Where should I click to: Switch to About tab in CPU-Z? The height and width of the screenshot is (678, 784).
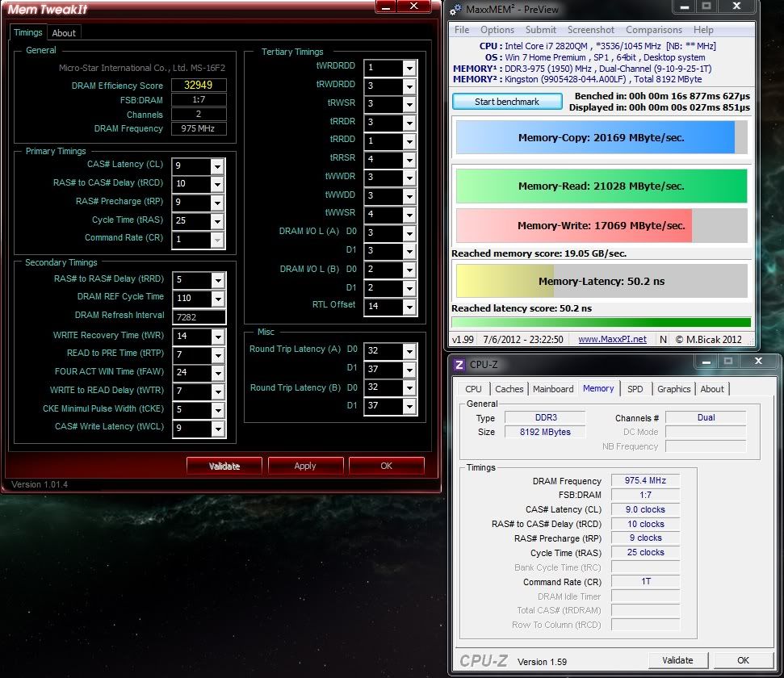coord(712,389)
